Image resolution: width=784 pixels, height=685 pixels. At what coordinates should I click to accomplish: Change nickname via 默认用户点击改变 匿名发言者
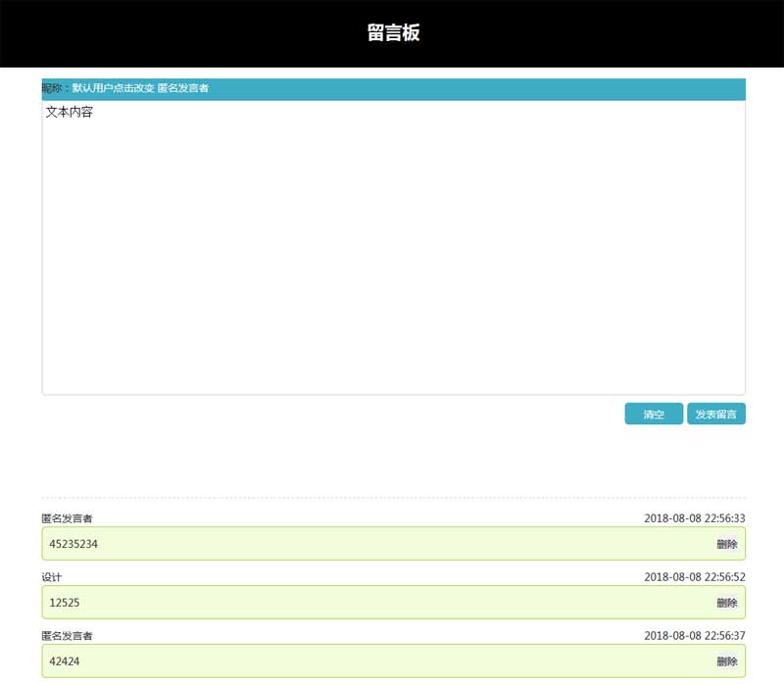coord(140,88)
